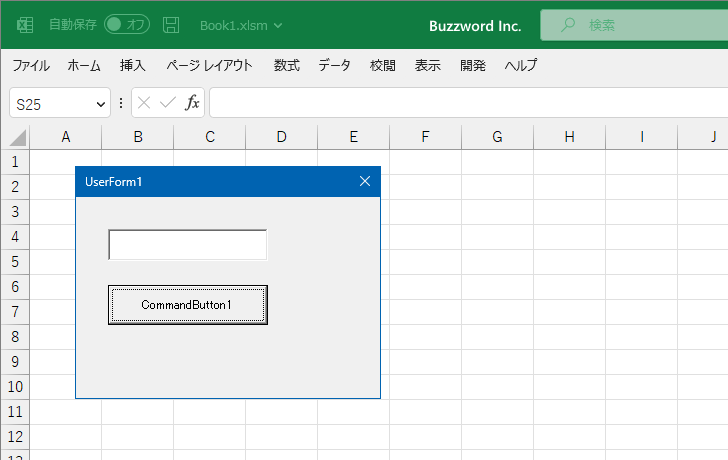Select column B header
This screenshot has width=728, height=460.
(137, 137)
